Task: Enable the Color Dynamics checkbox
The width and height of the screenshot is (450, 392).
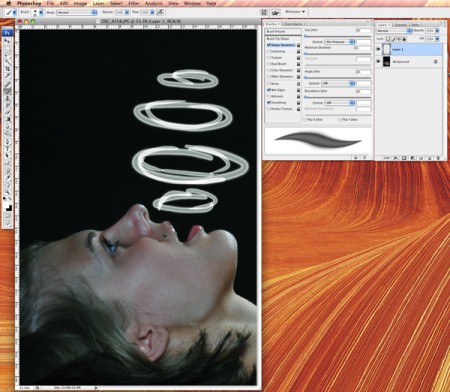Action: (x=269, y=70)
